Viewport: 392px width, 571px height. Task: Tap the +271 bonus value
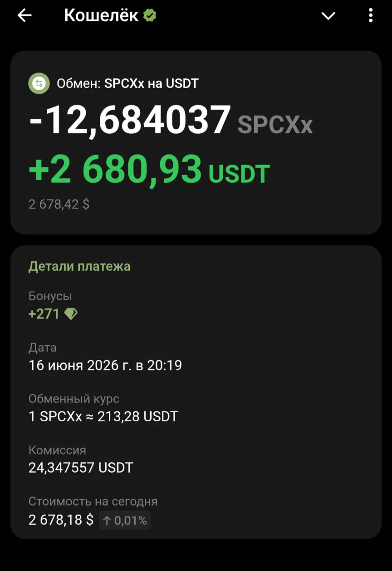click(x=44, y=314)
